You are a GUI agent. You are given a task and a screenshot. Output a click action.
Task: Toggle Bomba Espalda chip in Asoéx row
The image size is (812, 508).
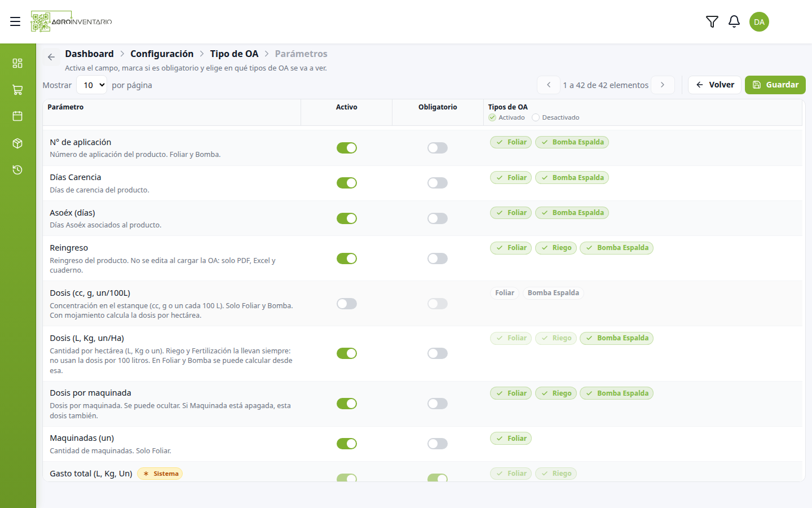pyautogui.click(x=572, y=213)
